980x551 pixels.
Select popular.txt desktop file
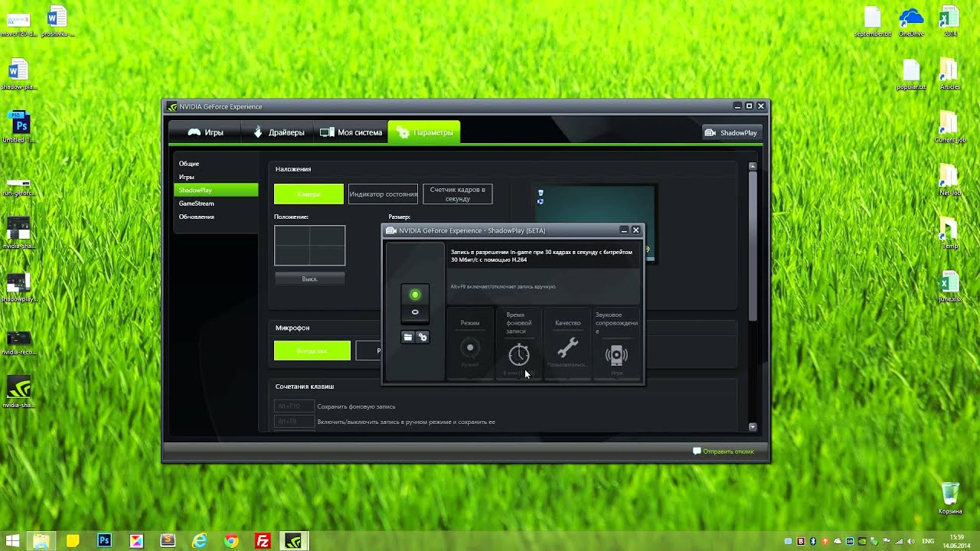point(911,74)
